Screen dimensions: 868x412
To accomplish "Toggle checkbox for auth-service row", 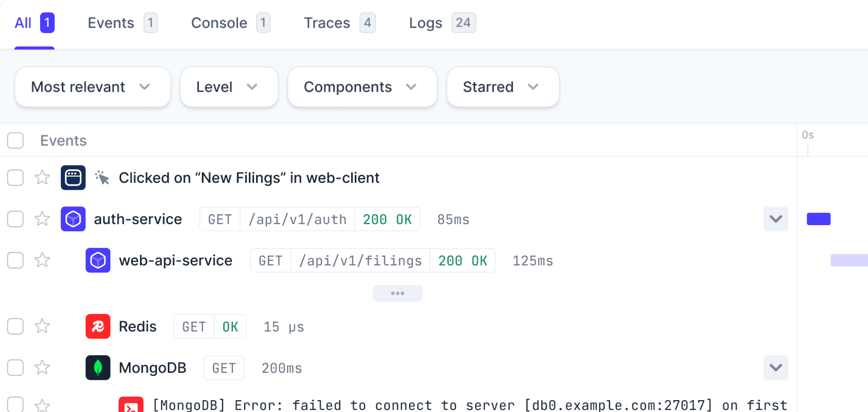I will [x=15, y=218].
